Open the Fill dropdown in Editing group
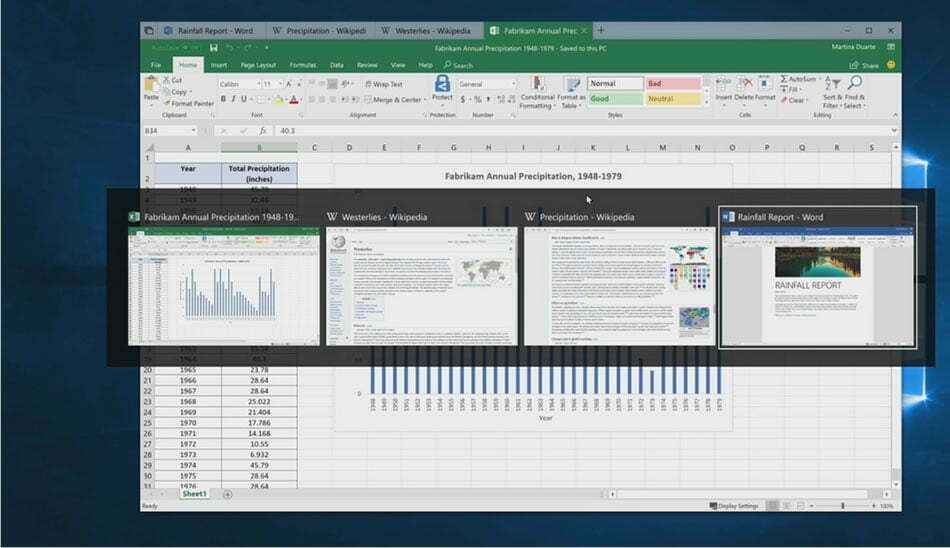950x548 pixels. pos(792,90)
